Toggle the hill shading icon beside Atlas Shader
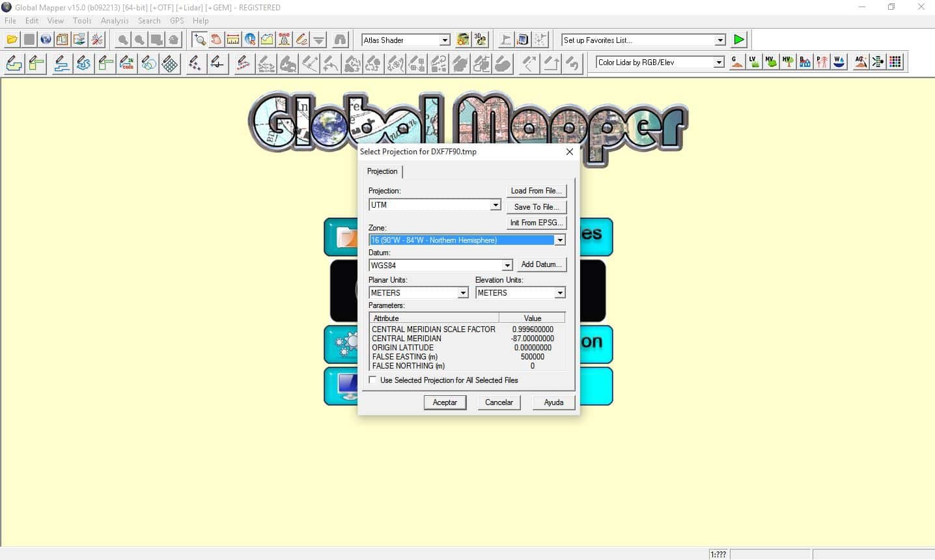Screen dimensions: 935x560 tap(463, 40)
